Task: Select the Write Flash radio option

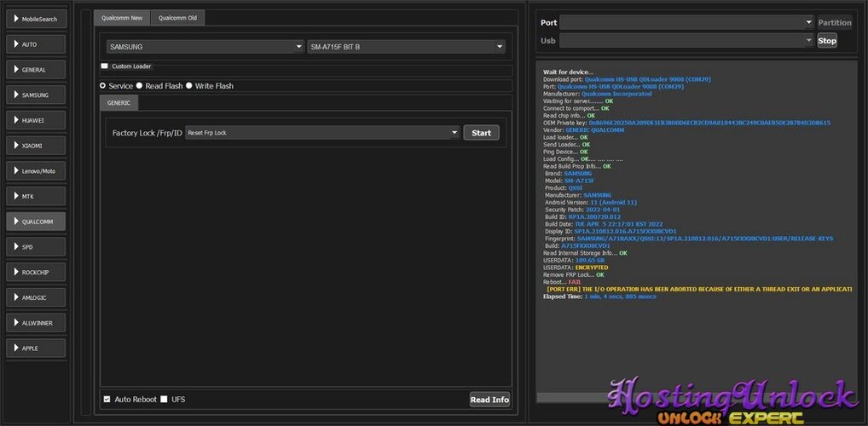Action: click(188, 86)
